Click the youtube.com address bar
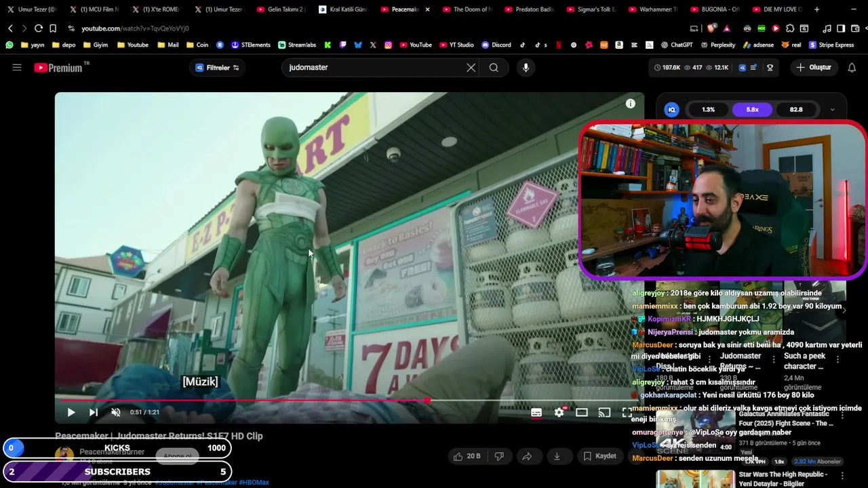868x488 pixels. [135, 28]
